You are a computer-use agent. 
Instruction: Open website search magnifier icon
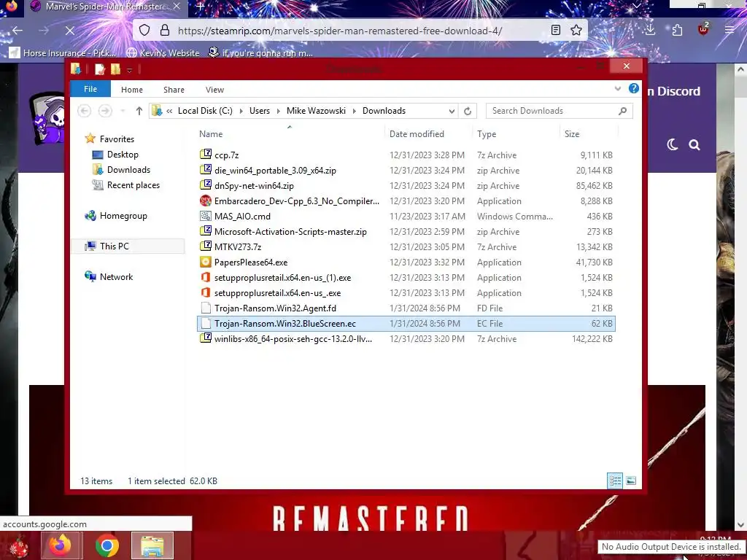(694, 145)
